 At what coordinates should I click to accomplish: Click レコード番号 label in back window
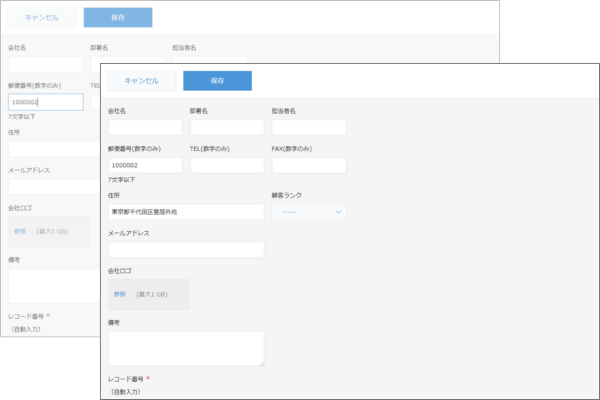(x=26, y=316)
